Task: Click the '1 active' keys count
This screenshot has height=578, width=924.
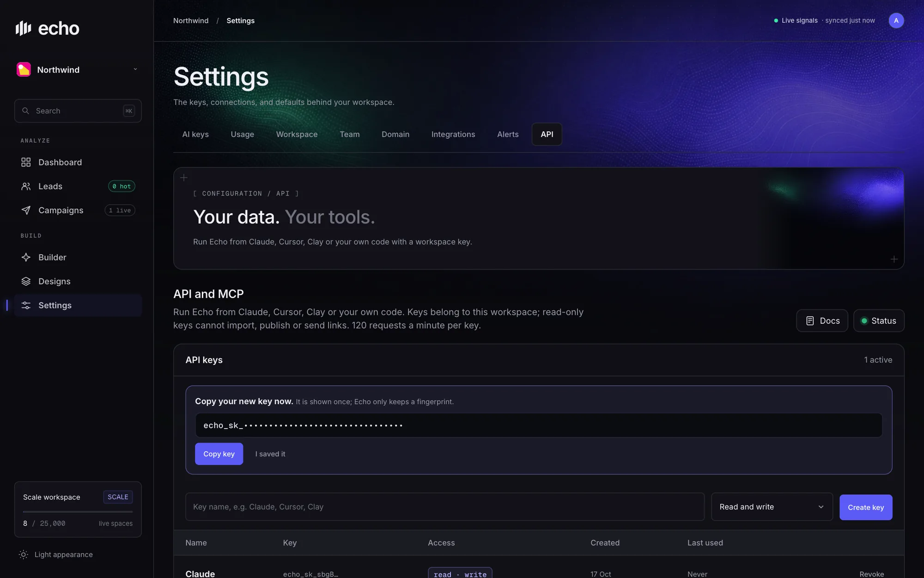Action: [878, 360]
